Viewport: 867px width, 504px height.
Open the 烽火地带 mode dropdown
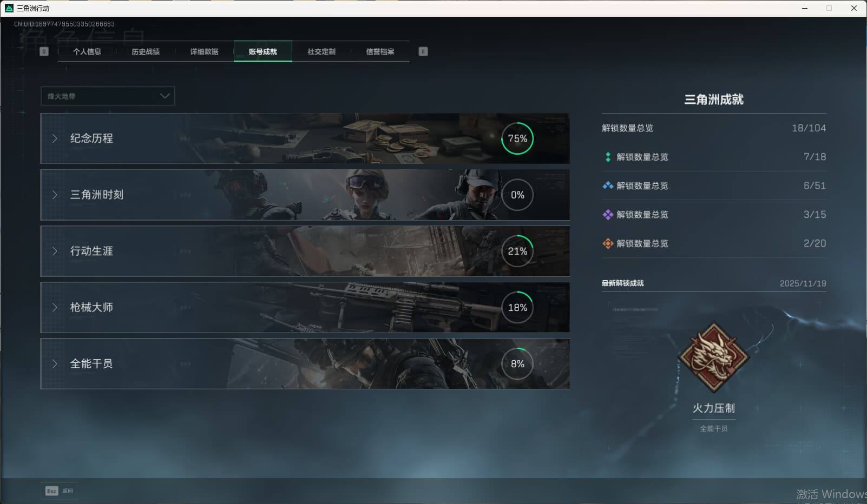pyautogui.click(x=108, y=96)
